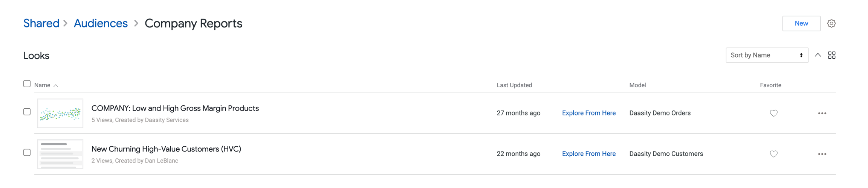This screenshot has height=188, width=868.
Task: Open the Sort by Name dropdown
Action: tap(767, 55)
